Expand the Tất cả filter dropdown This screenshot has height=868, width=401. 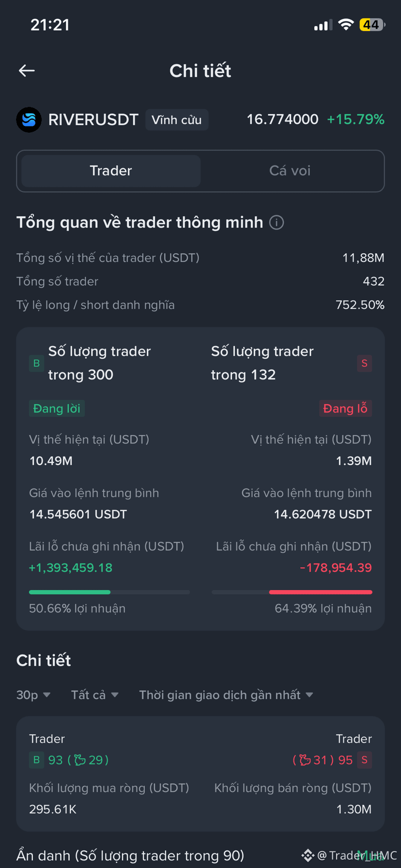[95, 695]
